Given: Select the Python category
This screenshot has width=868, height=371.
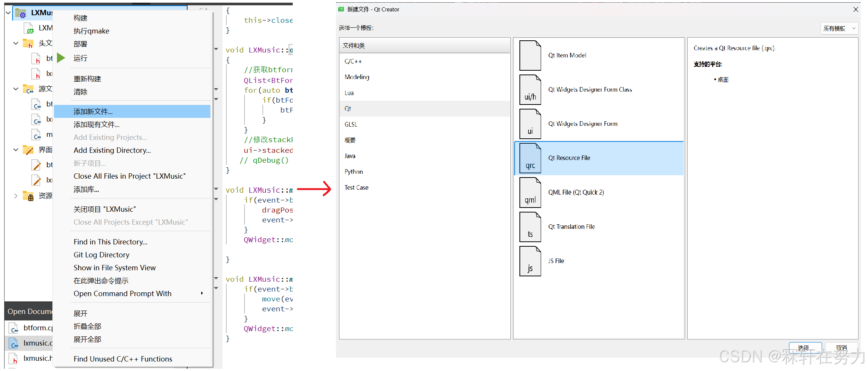Looking at the screenshot, I should tap(425, 172).
